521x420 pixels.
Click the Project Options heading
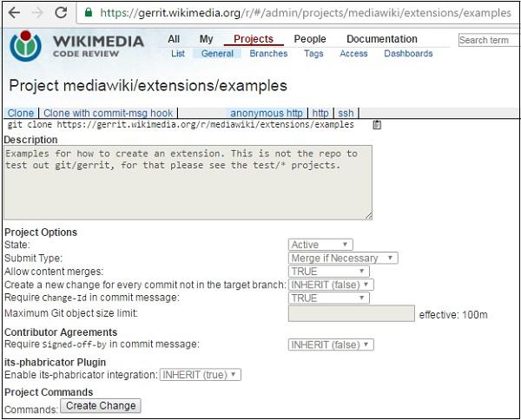[41, 232]
